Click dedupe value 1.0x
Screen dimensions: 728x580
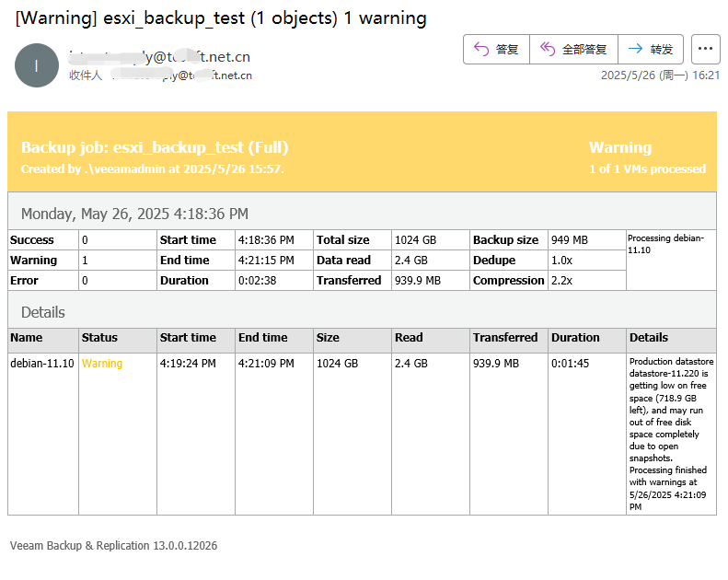(x=561, y=260)
